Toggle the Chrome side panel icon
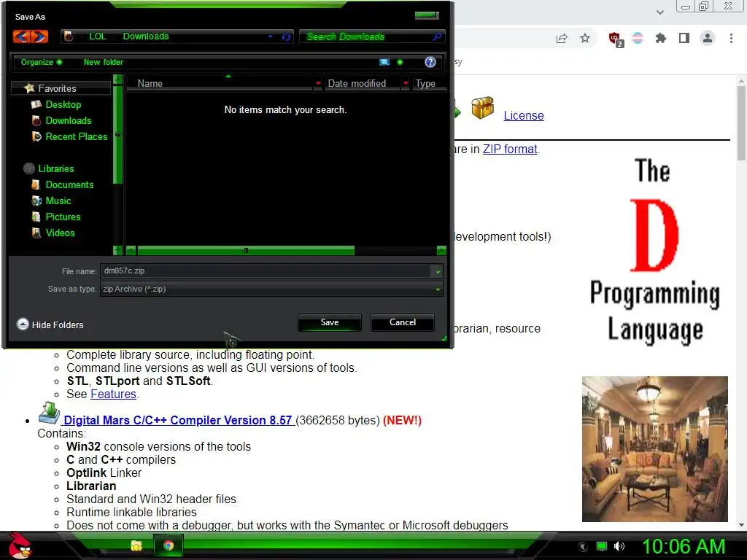 click(x=684, y=38)
